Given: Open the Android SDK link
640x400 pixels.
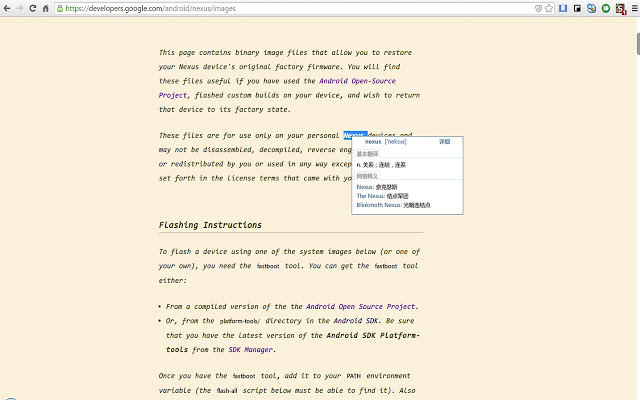Looking at the screenshot, I should pyautogui.click(x=356, y=321).
